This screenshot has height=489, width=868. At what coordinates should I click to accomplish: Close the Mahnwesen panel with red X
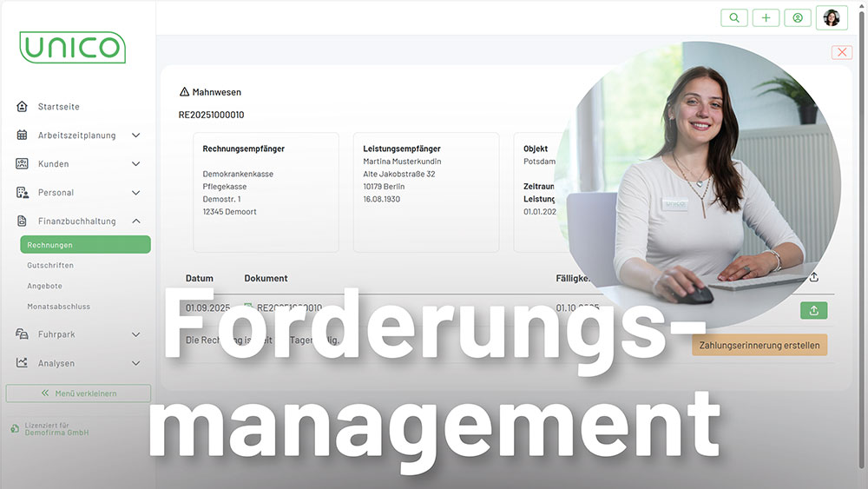(841, 52)
